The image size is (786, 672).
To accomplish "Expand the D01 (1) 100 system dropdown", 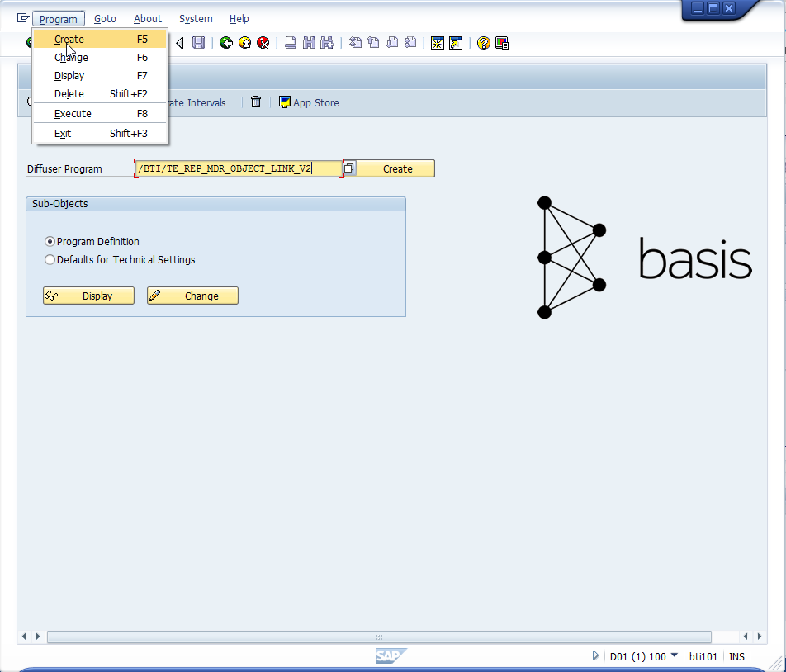I will [x=675, y=655].
